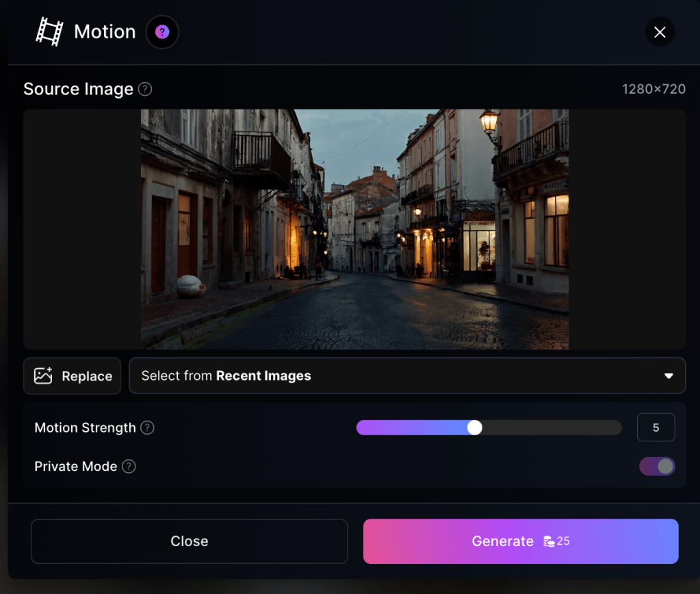Image resolution: width=700 pixels, height=594 pixels.
Task: Click the help icon next to Source Image
Action: [x=145, y=89]
